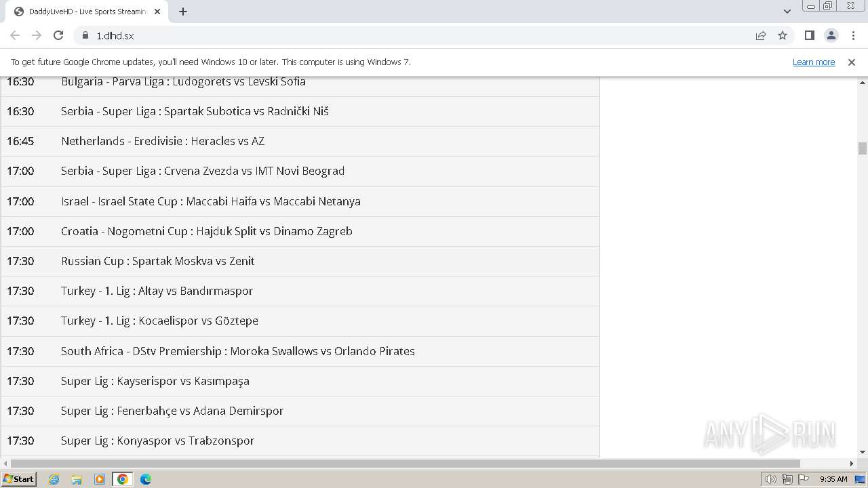The image size is (868, 488).
Task: Click the vertical scrollbar down arrow
Action: click(863, 452)
